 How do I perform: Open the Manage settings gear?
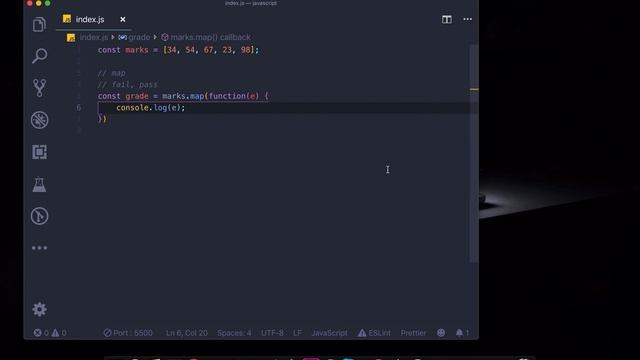[39, 309]
